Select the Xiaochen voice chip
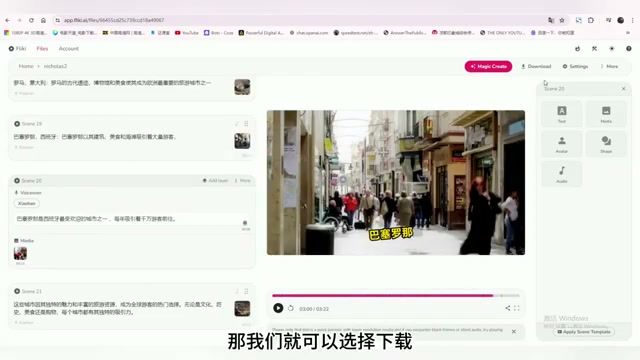 27,203
